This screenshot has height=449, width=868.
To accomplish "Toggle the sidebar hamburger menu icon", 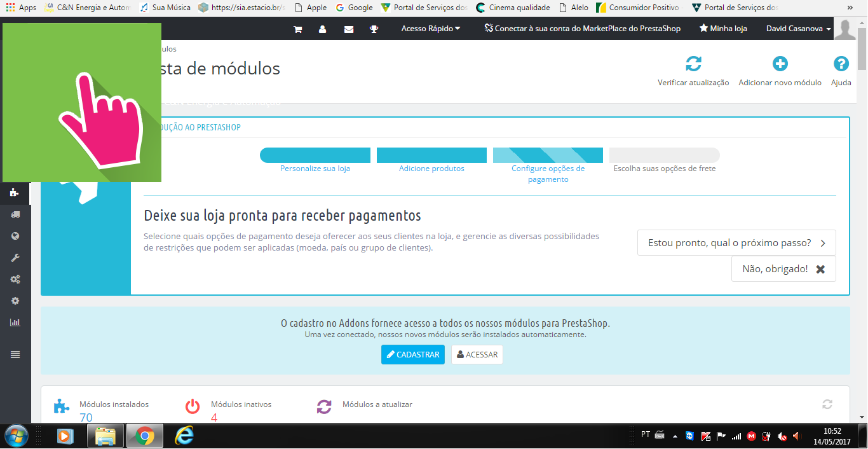I will pyautogui.click(x=15, y=355).
